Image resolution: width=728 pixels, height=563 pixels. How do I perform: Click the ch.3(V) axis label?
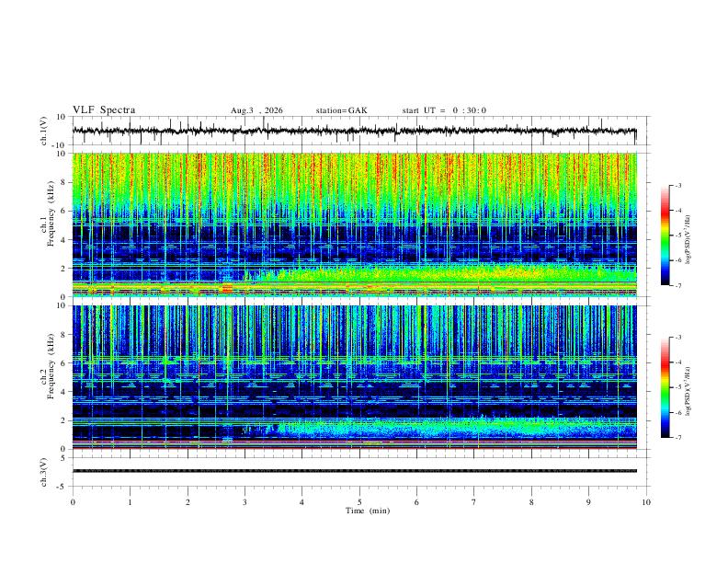pos(44,473)
